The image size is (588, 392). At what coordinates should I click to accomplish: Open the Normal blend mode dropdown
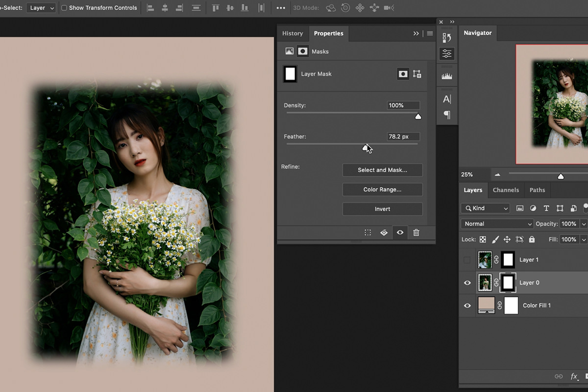tap(497, 224)
